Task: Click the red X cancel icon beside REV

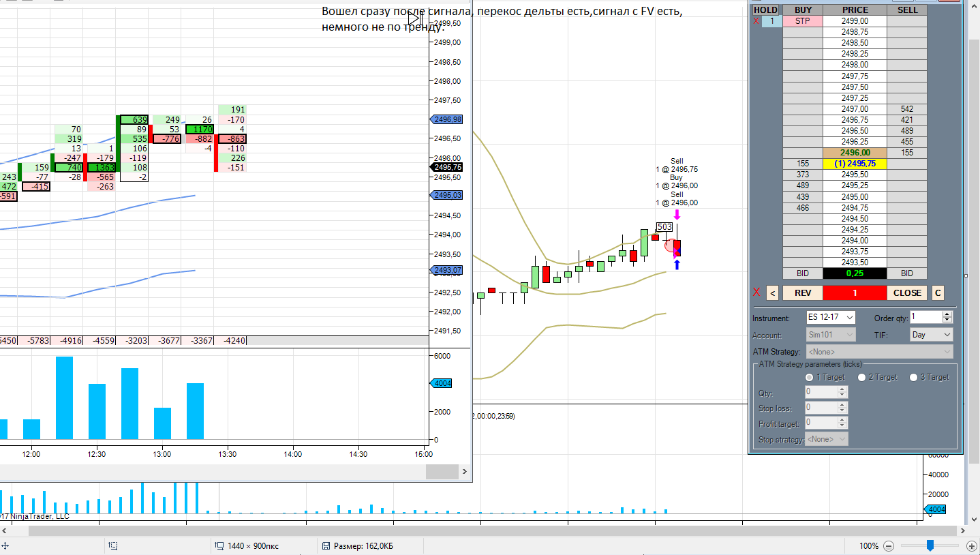Action: (756, 292)
